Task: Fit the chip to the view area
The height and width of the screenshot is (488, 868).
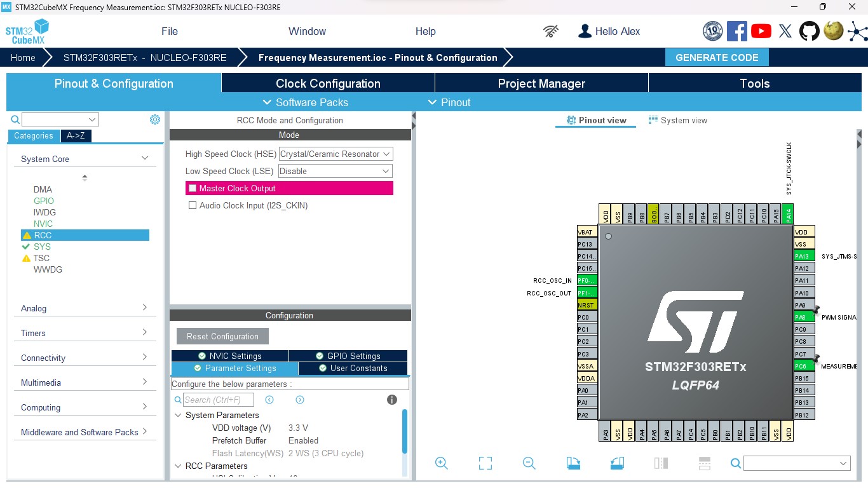Action: pos(485,463)
